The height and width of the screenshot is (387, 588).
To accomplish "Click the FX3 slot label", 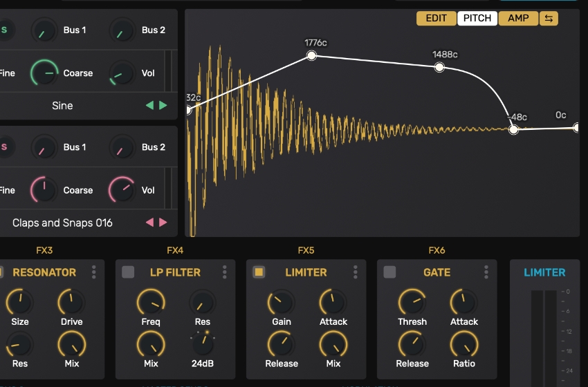I will [44, 250].
